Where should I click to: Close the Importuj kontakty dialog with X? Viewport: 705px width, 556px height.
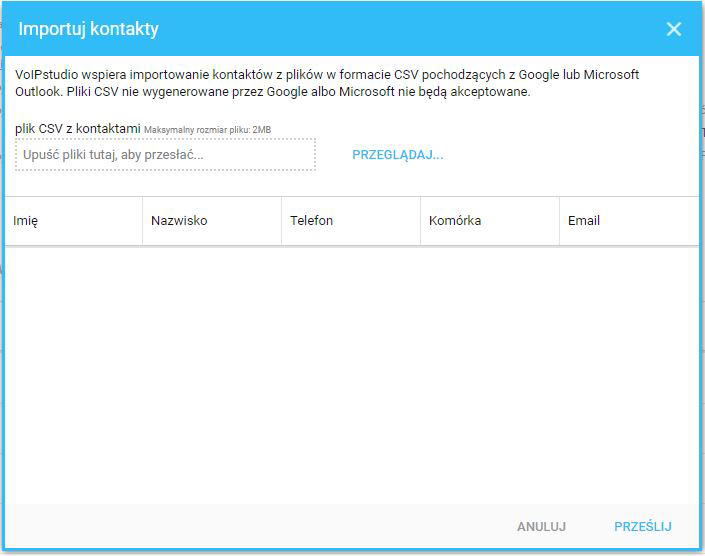[x=673, y=29]
